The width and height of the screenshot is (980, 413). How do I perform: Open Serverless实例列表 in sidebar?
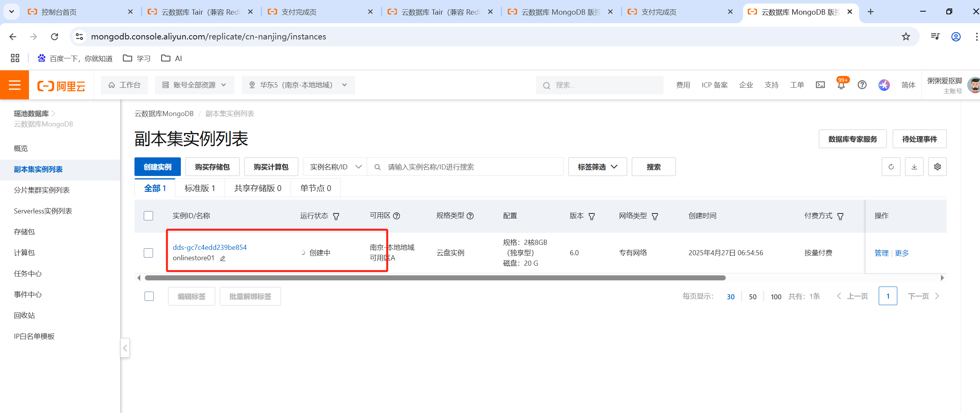click(43, 211)
